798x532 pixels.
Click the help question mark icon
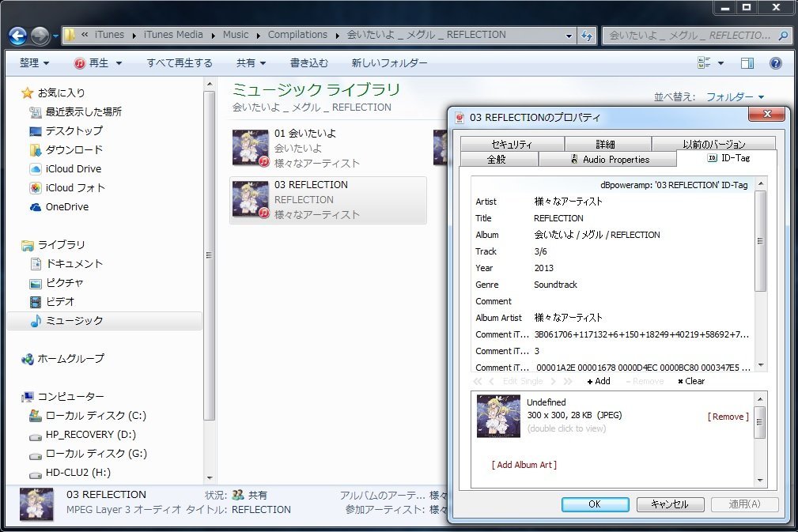click(x=776, y=63)
